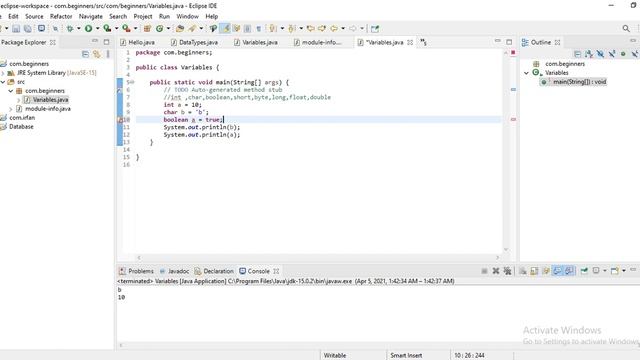Collapse com.beginners package in Package Explorer
Image resolution: width=640 pixels, height=360 pixels.
point(11,91)
